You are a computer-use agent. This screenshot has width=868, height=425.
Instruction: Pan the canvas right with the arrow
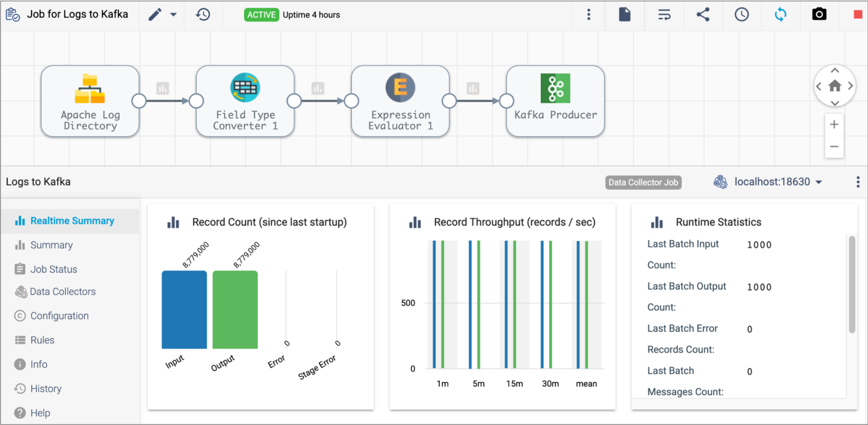[850, 86]
